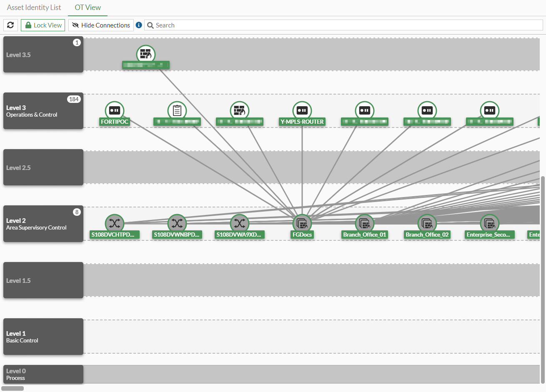Screen dimensions: 546x392
Task: Click inside the Search field
Action: tap(250, 25)
